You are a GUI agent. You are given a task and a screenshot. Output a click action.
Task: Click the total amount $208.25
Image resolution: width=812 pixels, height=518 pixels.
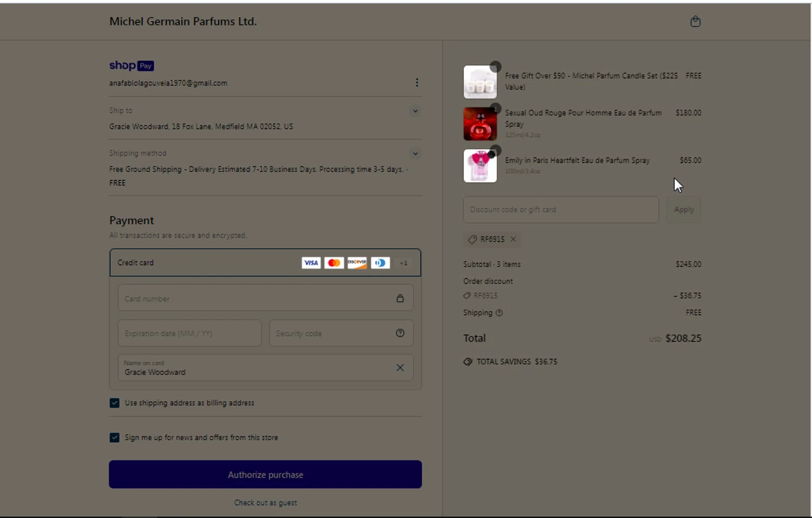click(x=683, y=338)
